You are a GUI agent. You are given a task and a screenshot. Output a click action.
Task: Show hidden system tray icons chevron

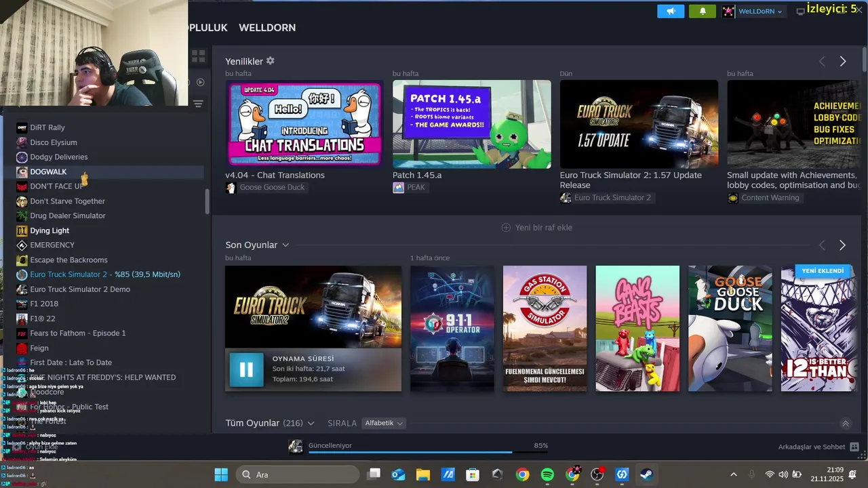coord(733,474)
